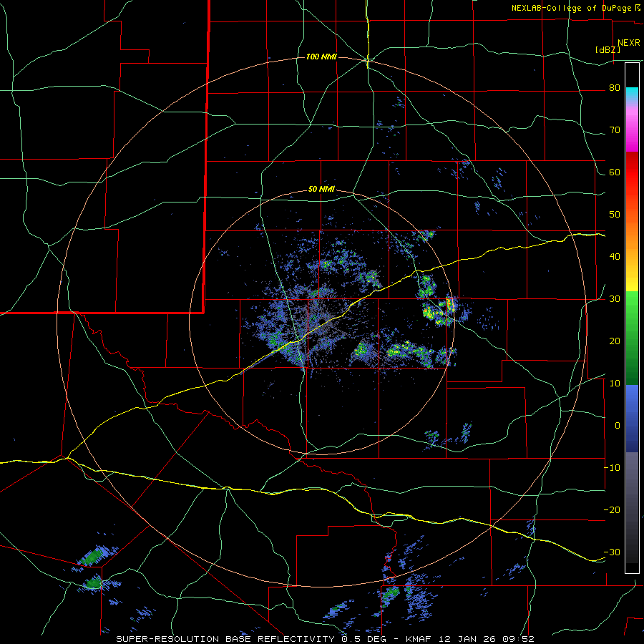The height and width of the screenshot is (644, 644).
Task: Click the 10 value on the dBZ scale
Action: coord(615,384)
